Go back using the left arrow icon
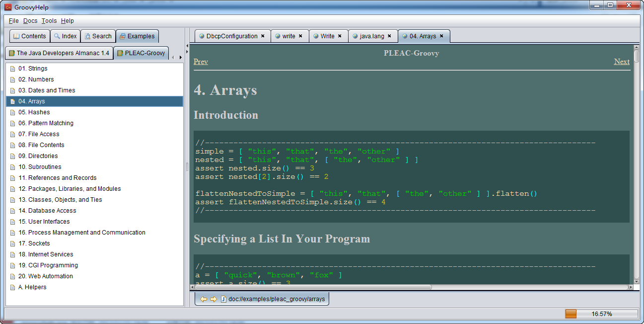The width and height of the screenshot is (644, 324). [x=204, y=299]
